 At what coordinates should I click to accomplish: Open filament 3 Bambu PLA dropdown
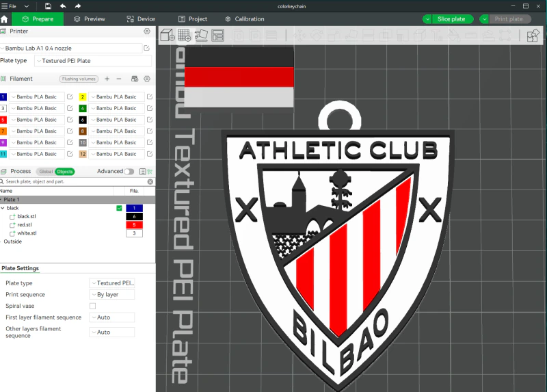point(37,108)
